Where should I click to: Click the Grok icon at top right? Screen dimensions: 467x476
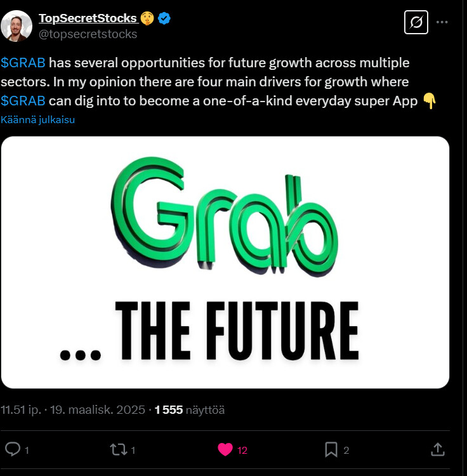[x=416, y=23]
